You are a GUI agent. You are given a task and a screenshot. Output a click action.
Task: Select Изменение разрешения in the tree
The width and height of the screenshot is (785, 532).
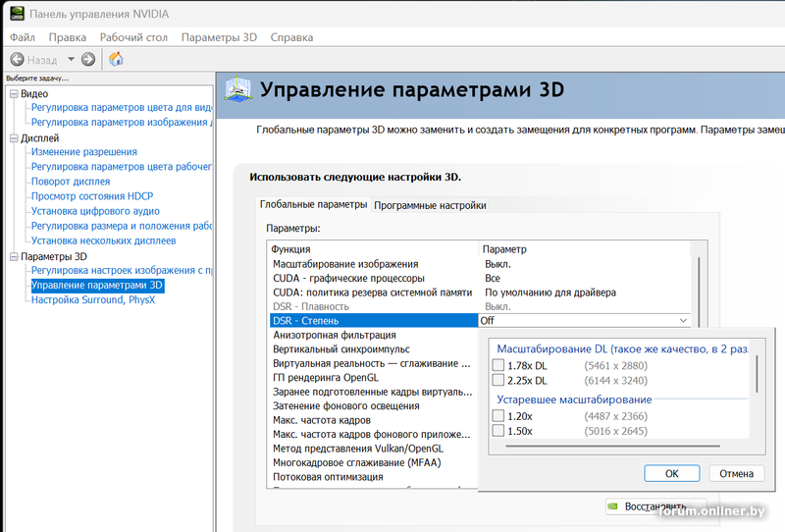point(84,152)
